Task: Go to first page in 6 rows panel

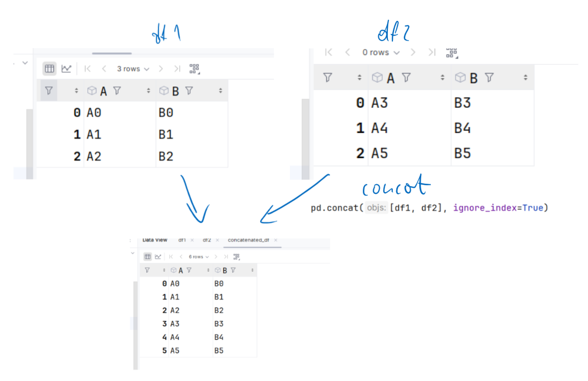Action: tap(171, 257)
